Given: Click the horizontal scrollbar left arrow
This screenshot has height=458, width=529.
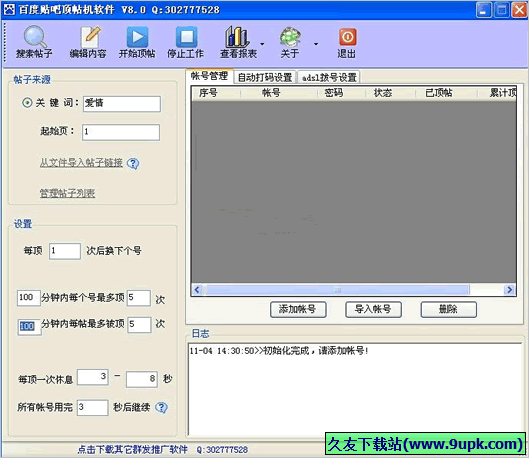Looking at the screenshot, I should tap(197, 290).
